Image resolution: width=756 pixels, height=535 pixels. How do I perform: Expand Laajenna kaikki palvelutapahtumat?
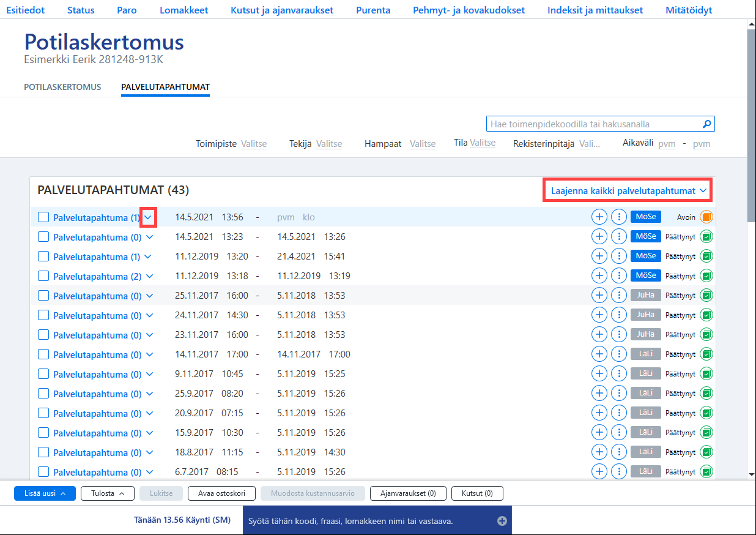click(629, 191)
